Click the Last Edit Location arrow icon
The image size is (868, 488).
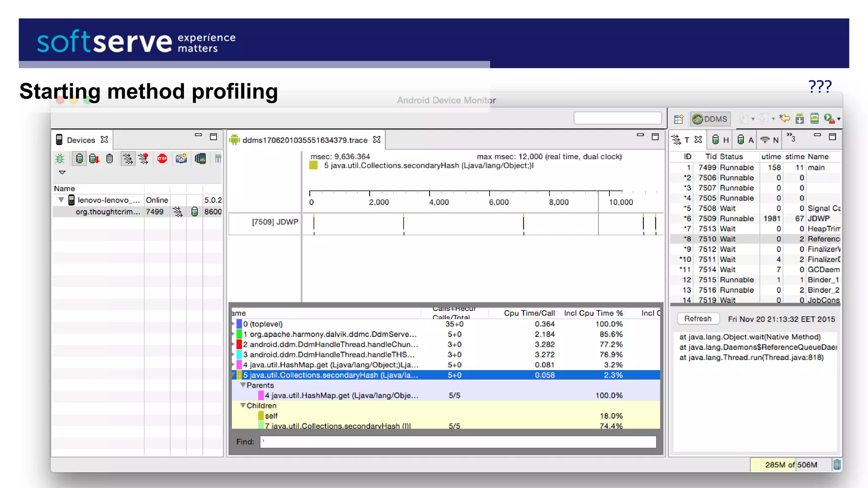coord(785,119)
